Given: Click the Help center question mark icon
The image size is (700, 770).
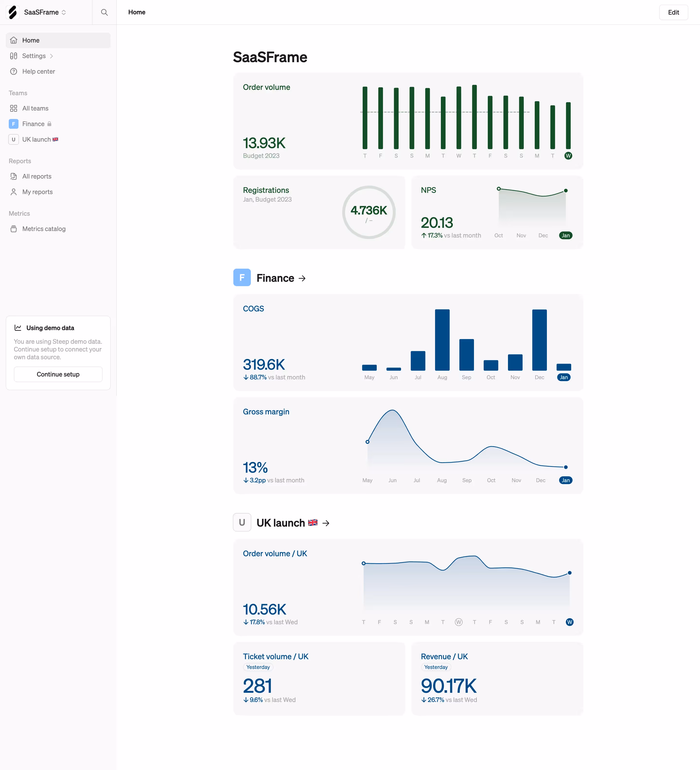Looking at the screenshot, I should coord(14,71).
